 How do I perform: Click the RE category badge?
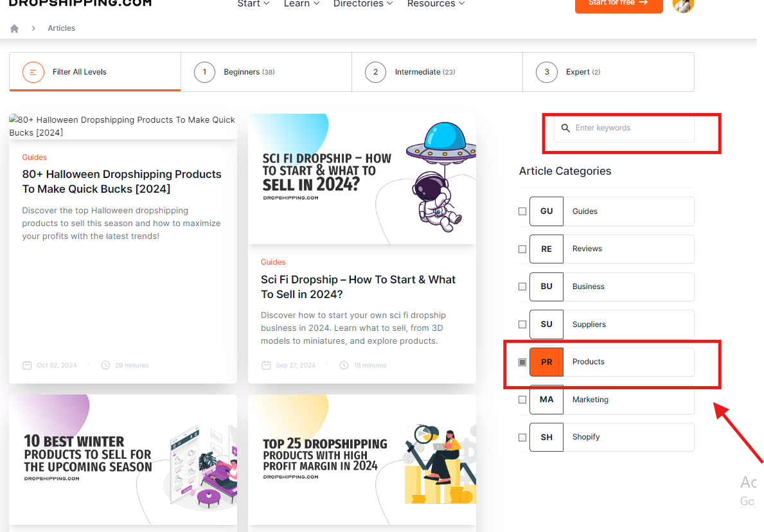(546, 249)
